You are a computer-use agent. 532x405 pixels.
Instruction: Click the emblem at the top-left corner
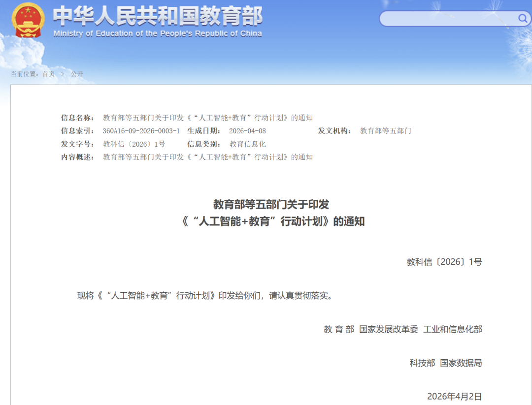27,21
